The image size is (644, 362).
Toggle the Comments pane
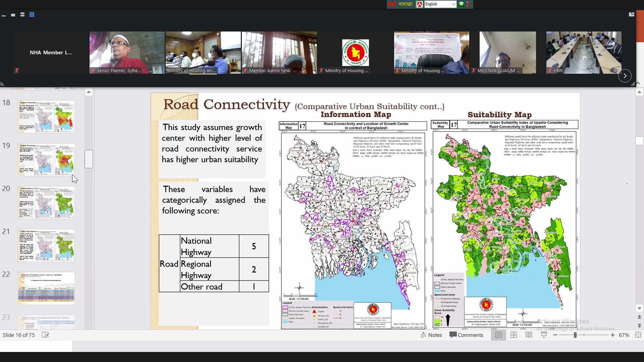pos(466,335)
